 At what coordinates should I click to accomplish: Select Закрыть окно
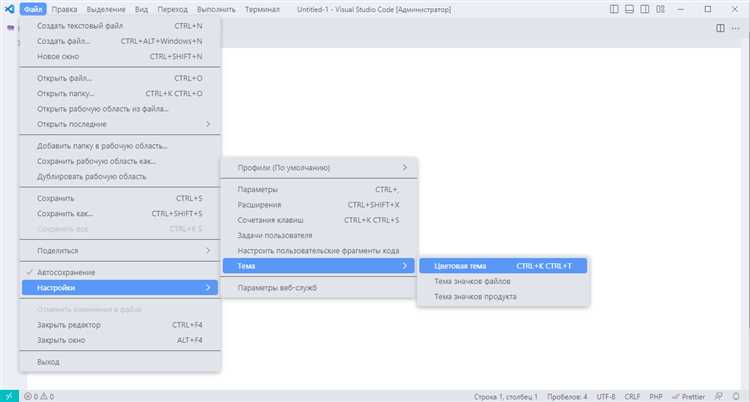point(120,340)
